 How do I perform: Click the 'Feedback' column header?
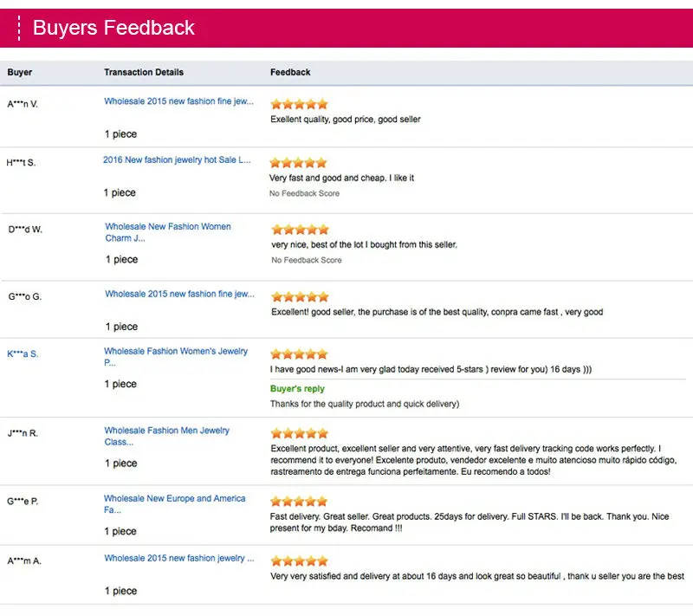(290, 73)
